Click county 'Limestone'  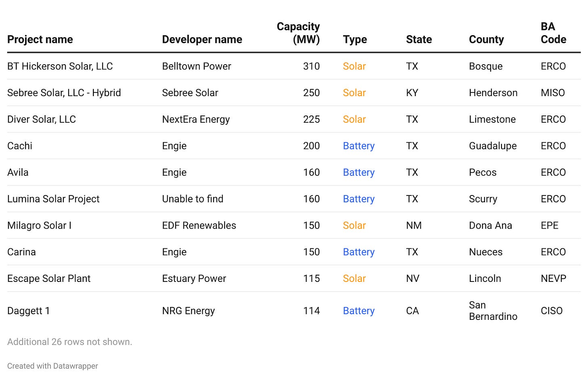492,120
